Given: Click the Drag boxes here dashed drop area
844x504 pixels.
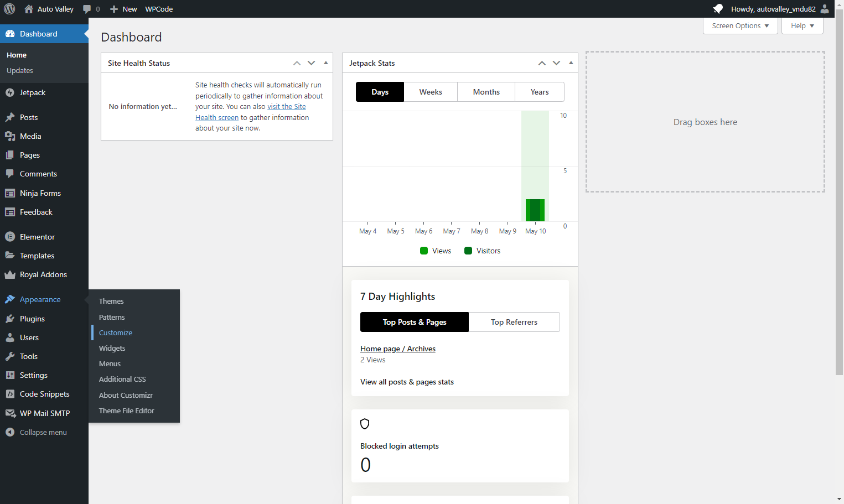Looking at the screenshot, I should point(705,122).
